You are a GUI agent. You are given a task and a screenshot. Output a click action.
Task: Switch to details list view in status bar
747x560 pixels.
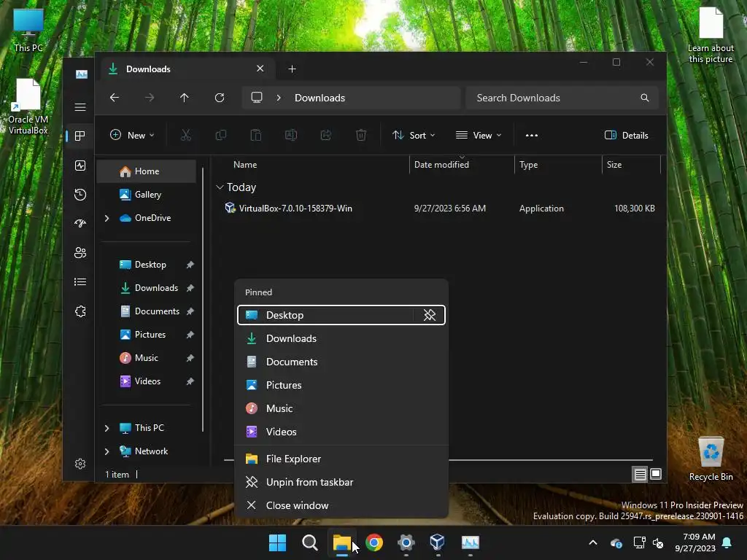coord(640,474)
